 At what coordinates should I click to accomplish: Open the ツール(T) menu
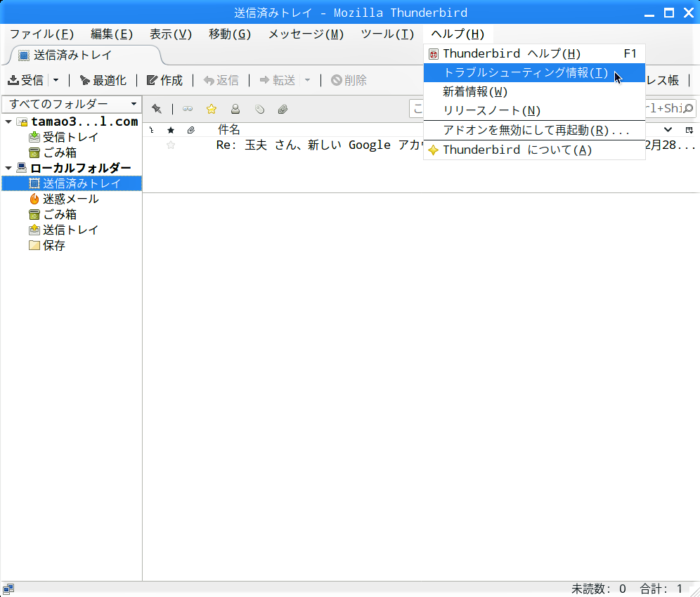tap(387, 34)
